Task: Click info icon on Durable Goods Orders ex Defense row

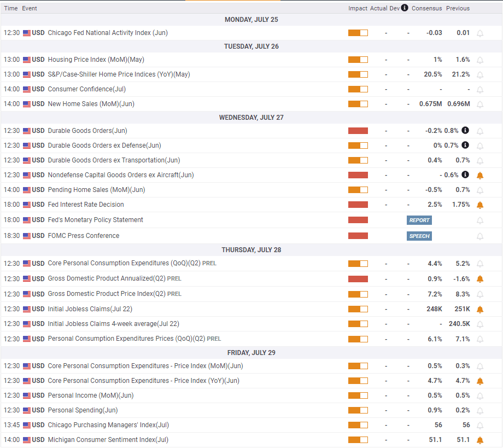Action: point(465,145)
